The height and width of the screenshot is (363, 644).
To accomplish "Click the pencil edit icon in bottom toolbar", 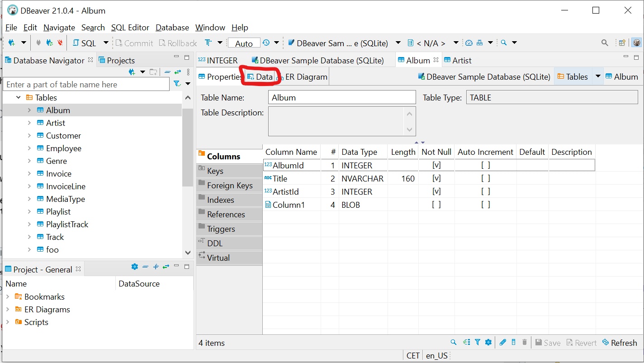I will tap(502, 343).
